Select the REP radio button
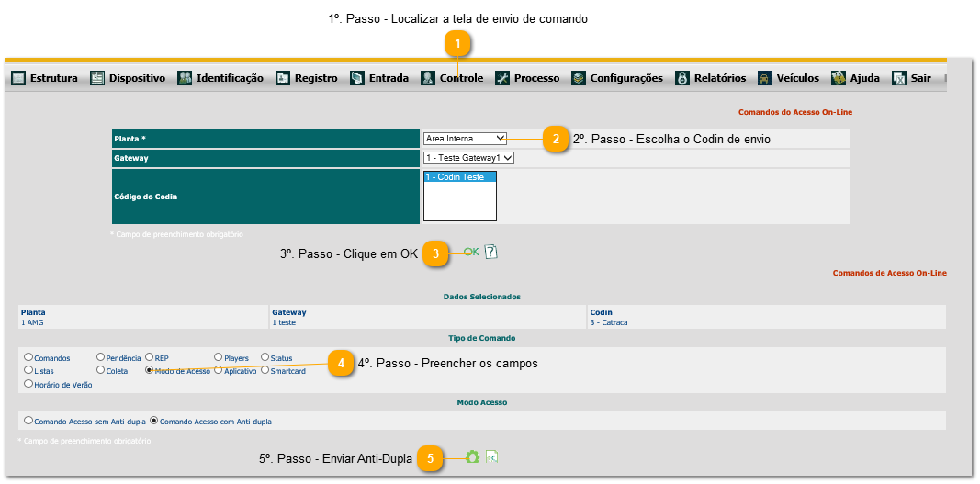The height and width of the screenshot is (484, 980). 150,357
